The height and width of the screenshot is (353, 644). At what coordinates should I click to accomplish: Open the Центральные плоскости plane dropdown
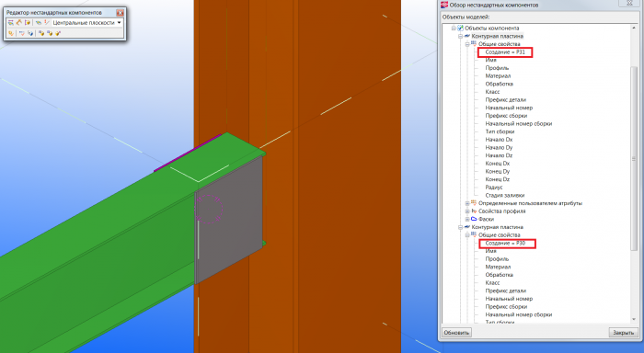point(87,22)
